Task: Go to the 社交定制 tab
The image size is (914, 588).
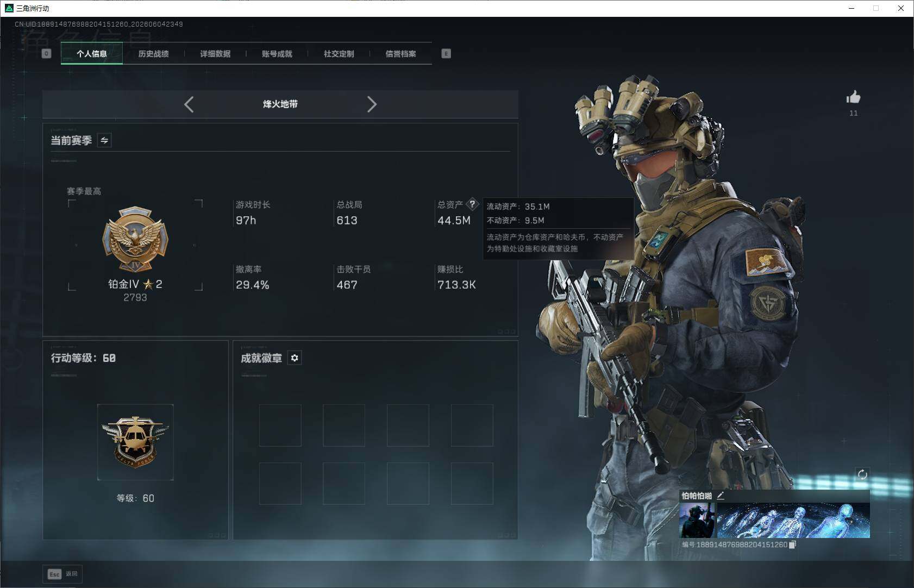Action: [x=339, y=54]
